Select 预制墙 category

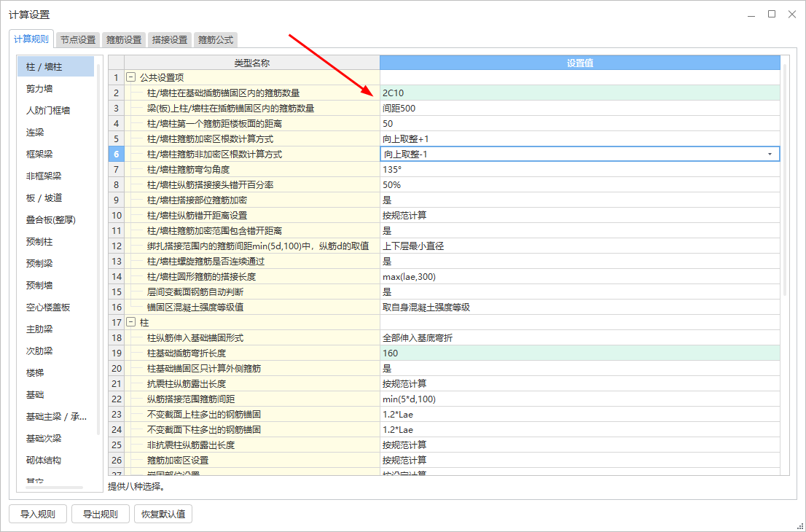tap(55, 285)
